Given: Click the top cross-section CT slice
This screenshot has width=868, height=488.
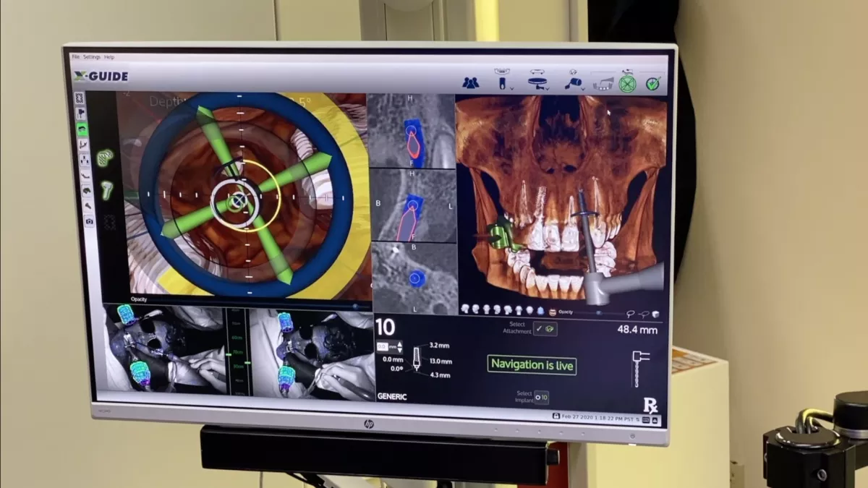Looking at the screenshot, I should coord(411,132).
